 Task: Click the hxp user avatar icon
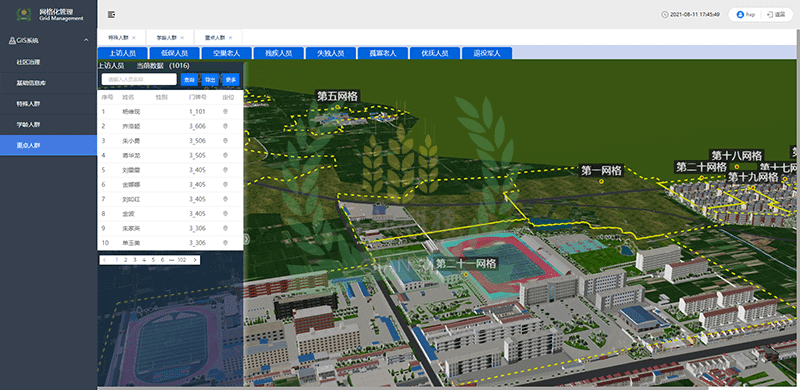(740, 15)
